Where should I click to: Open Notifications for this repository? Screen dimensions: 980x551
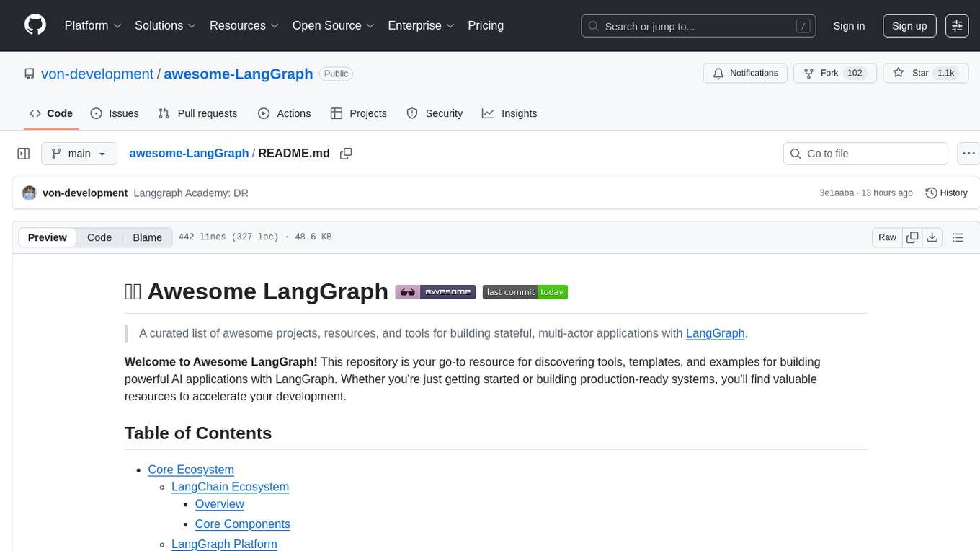pyautogui.click(x=745, y=74)
